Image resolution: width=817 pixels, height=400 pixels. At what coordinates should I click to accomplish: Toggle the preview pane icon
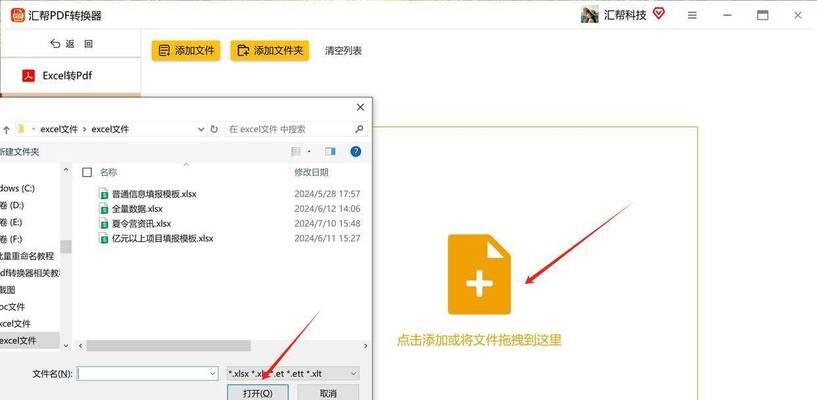pyautogui.click(x=330, y=152)
